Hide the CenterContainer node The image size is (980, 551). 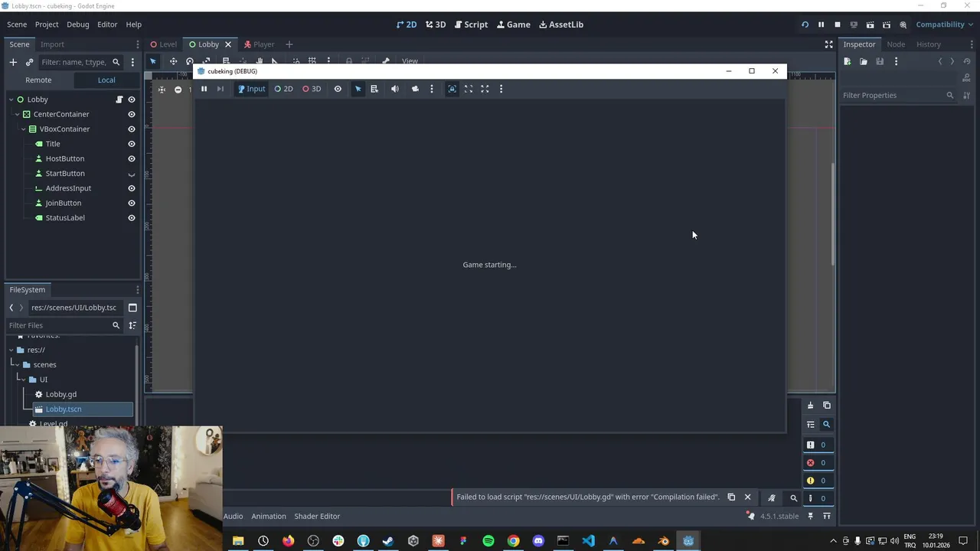[131, 114]
